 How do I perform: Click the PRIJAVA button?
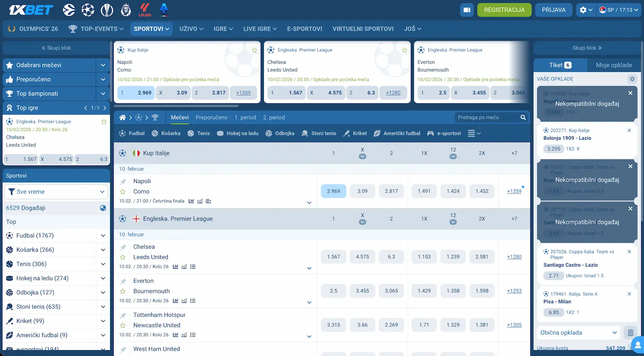(554, 10)
